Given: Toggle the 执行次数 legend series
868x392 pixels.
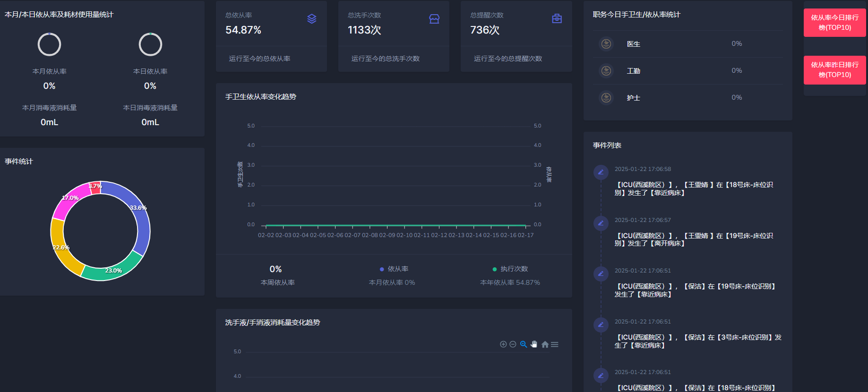Looking at the screenshot, I should 510,269.
